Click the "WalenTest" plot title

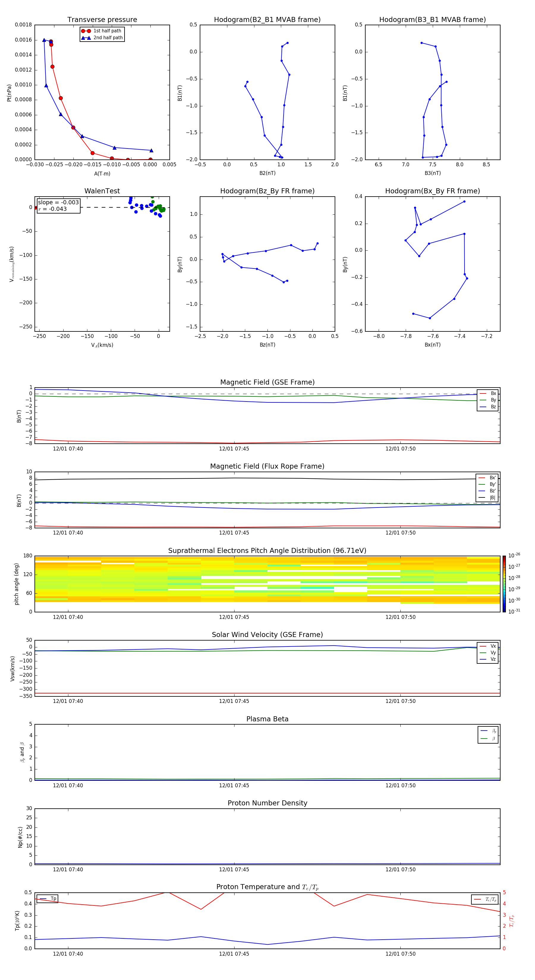click(x=102, y=191)
